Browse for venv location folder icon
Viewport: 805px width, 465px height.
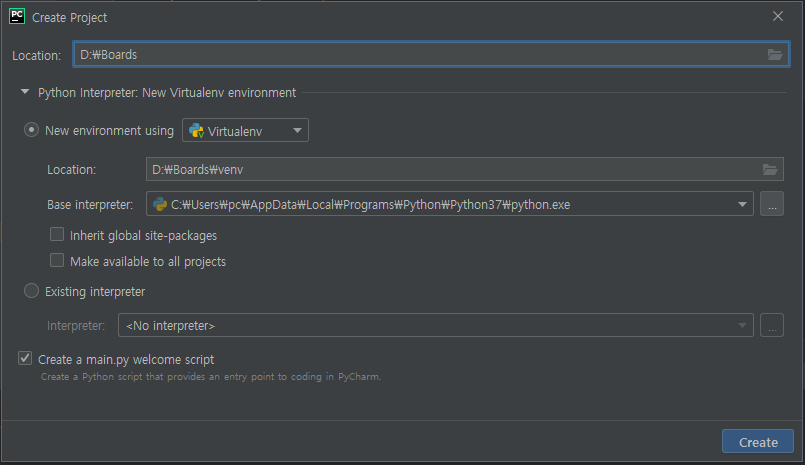770,169
